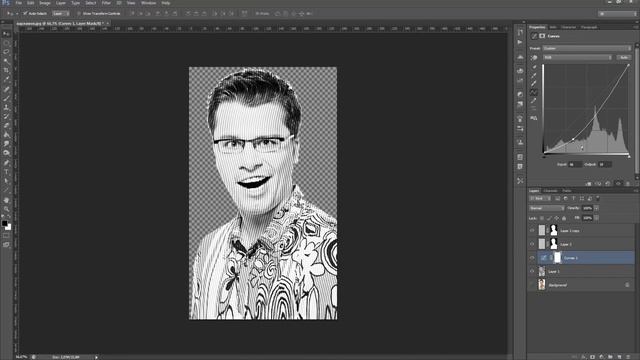Viewport: 640px width, 360px height.
Task: Pick the white point eyedropper in Curves
Action: click(x=534, y=84)
